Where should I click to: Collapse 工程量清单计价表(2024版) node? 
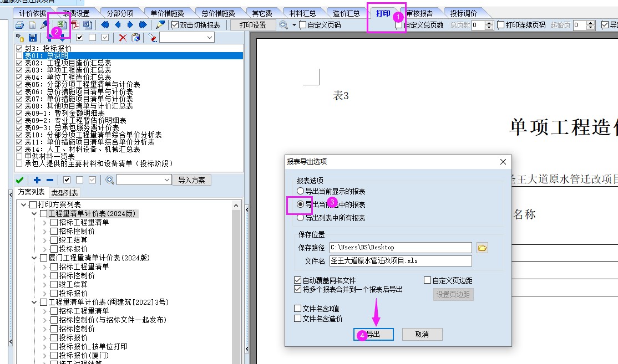34,214
